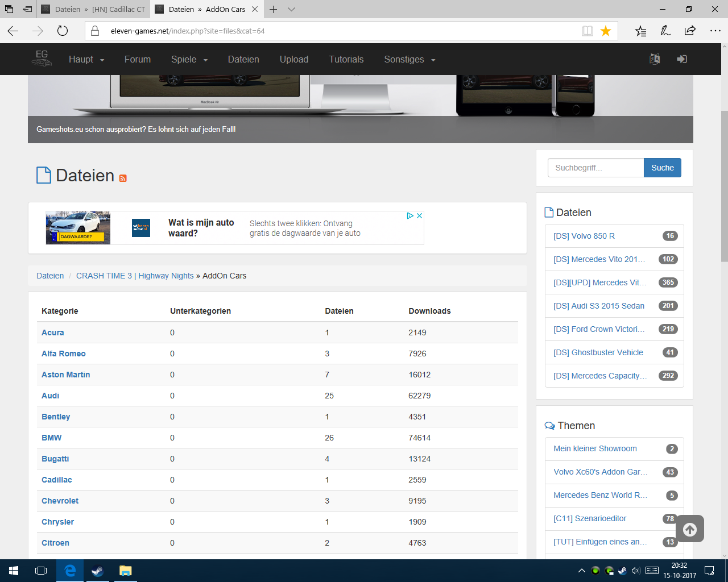Open the Bugatti category
Image resolution: width=728 pixels, height=582 pixels.
[55, 459]
